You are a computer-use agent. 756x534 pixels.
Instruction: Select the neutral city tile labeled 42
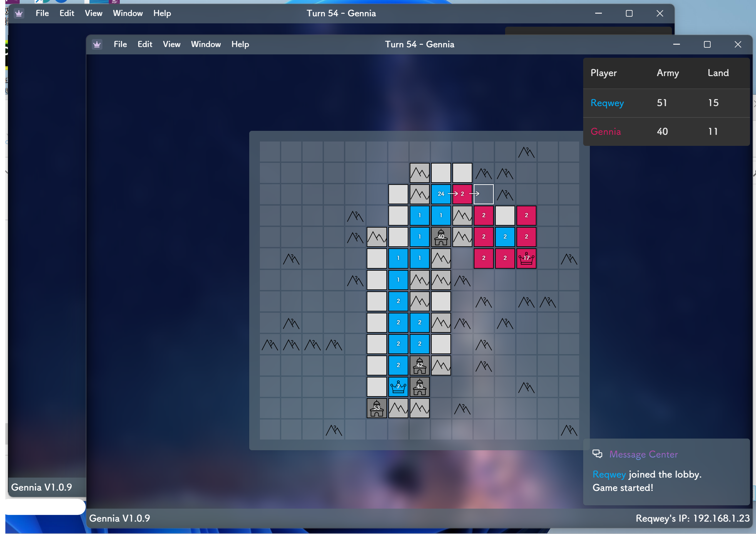point(419,365)
